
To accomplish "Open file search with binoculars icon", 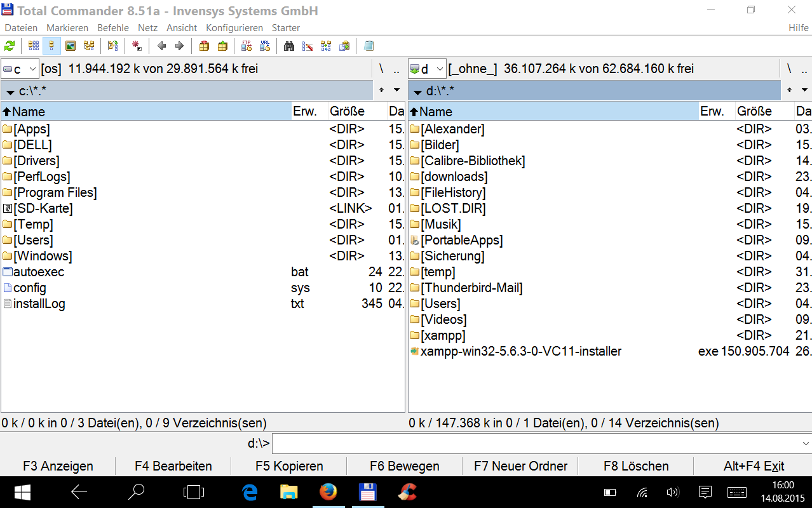I will coord(289,46).
